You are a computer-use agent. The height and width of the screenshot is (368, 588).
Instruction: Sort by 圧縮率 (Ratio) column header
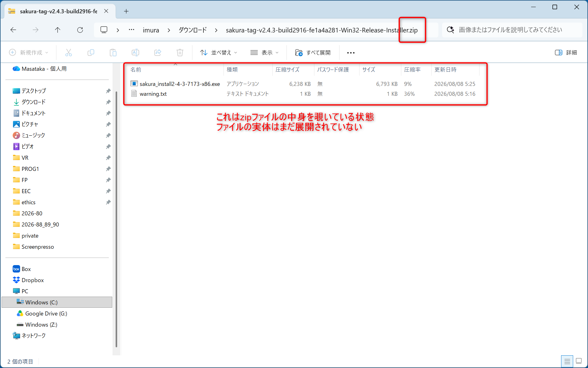[416, 70]
